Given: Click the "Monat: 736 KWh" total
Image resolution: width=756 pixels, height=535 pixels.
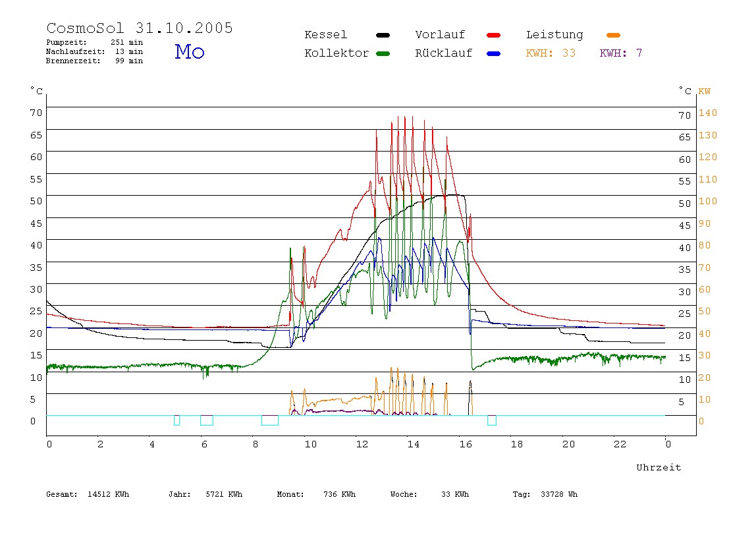Looking at the screenshot, I should point(316,494).
